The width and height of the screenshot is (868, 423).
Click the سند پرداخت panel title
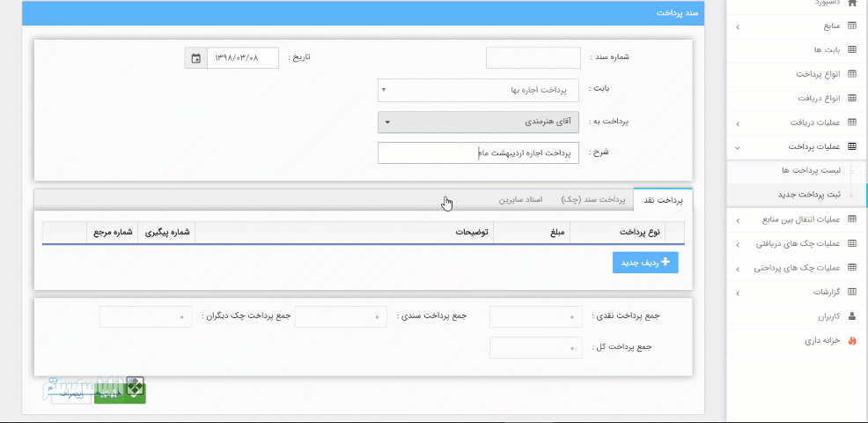(676, 12)
